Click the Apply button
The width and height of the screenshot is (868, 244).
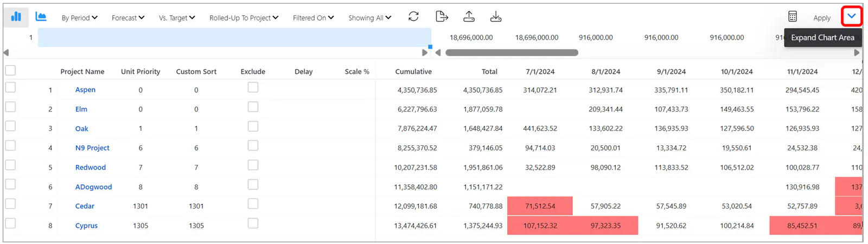pos(822,18)
